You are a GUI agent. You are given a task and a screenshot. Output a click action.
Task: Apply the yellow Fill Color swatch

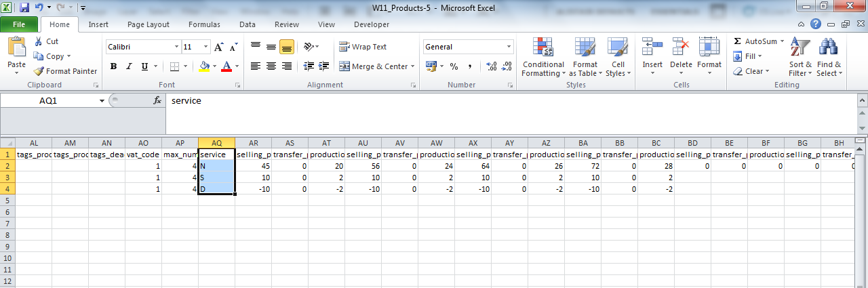pos(204,66)
